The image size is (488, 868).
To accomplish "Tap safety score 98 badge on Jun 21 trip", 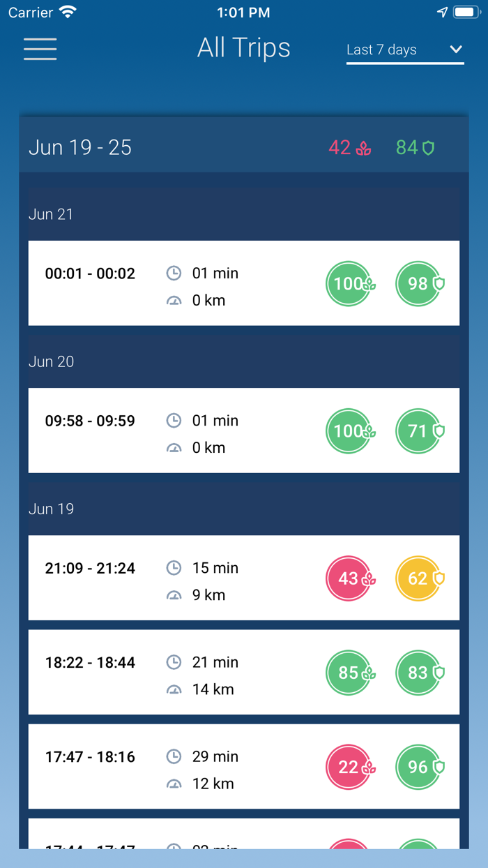I will click(x=418, y=283).
